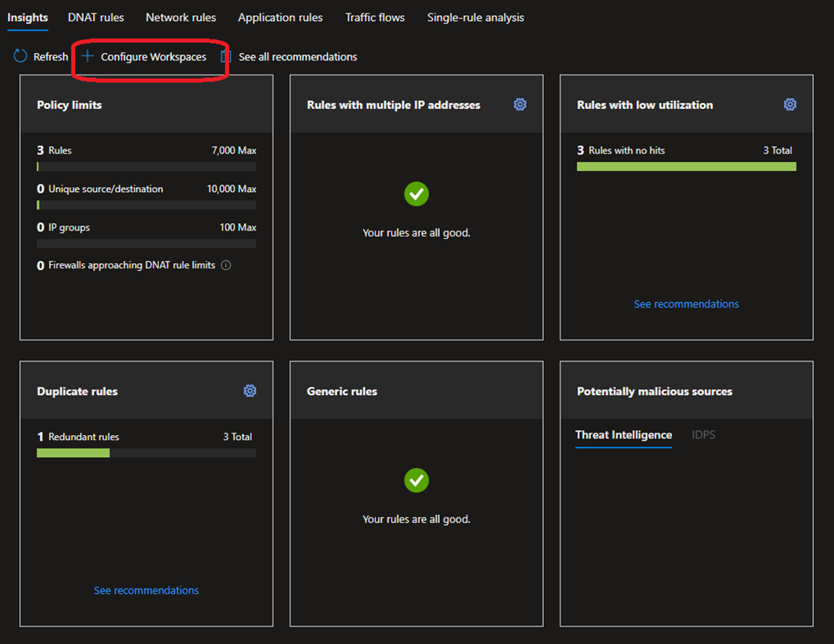Image resolution: width=834 pixels, height=644 pixels.
Task: Go to the Application rules tab
Action: click(280, 17)
